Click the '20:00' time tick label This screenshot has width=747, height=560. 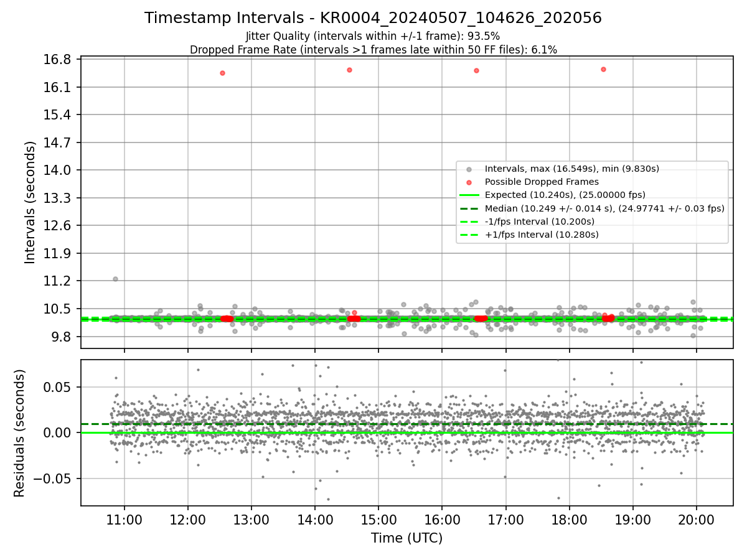pos(697,520)
